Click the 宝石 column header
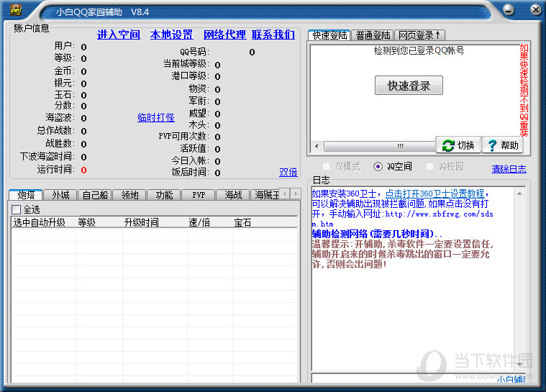Screen dimensions: 546x392 coord(265,222)
